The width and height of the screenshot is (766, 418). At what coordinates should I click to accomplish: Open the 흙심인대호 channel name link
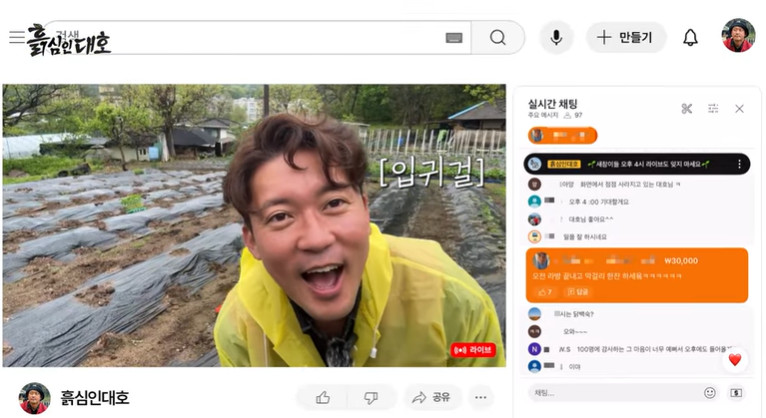point(95,397)
